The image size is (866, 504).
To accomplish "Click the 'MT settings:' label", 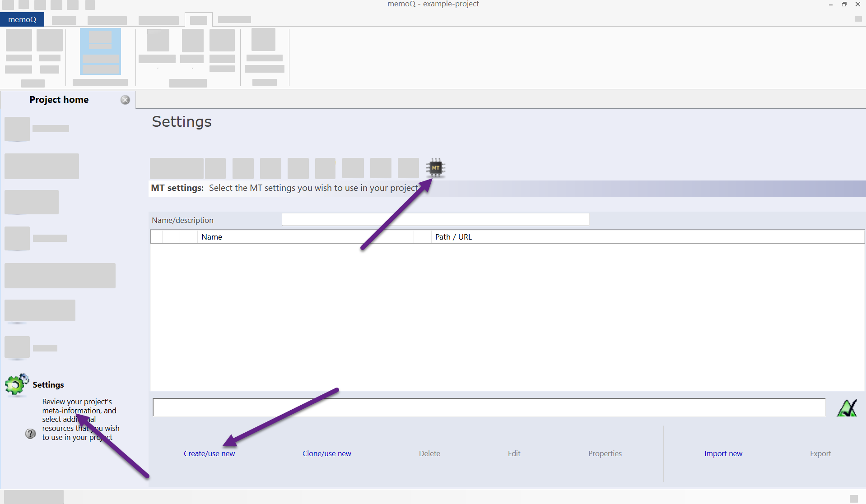I will click(177, 188).
